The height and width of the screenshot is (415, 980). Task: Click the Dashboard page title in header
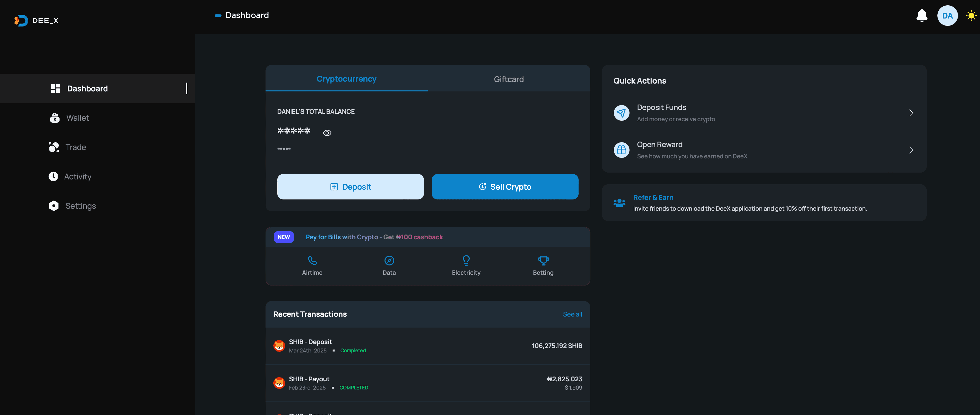pos(247,15)
